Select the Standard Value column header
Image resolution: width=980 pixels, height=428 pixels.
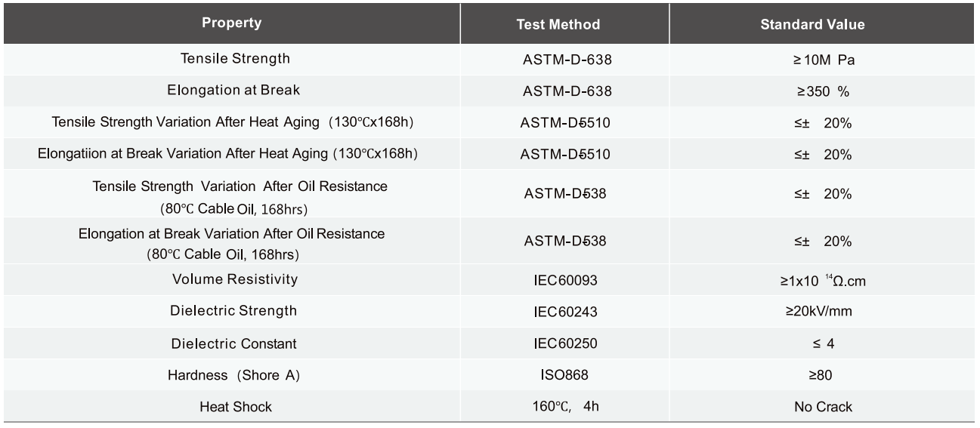click(x=812, y=24)
